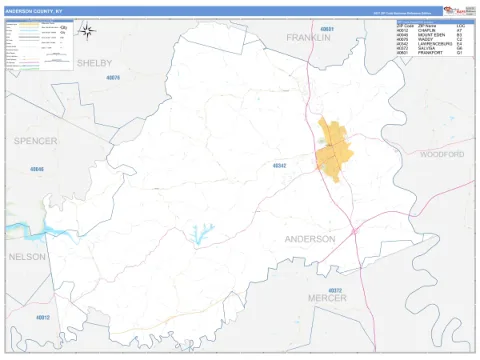
Task: Click the SHELBY county label
Action: [95, 63]
